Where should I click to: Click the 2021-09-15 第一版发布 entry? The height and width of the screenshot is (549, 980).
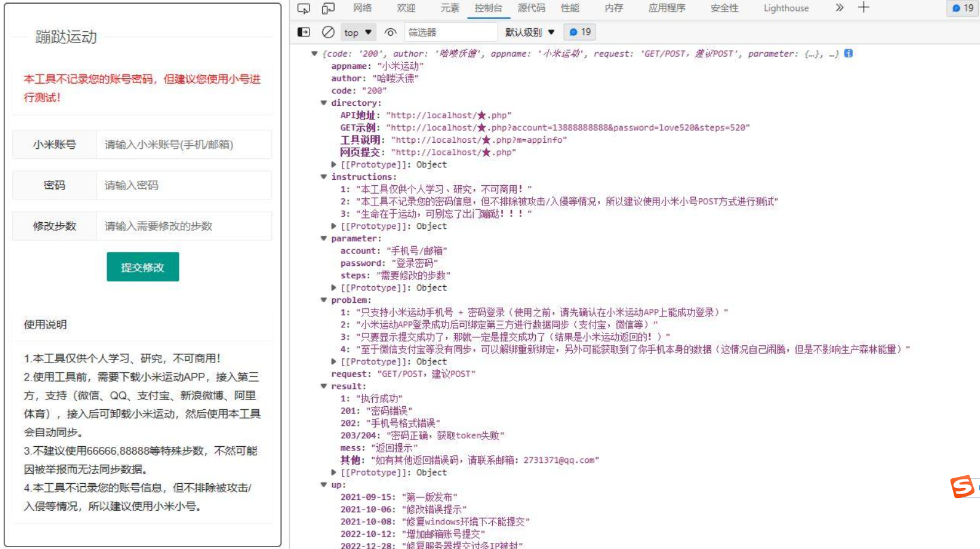click(399, 497)
